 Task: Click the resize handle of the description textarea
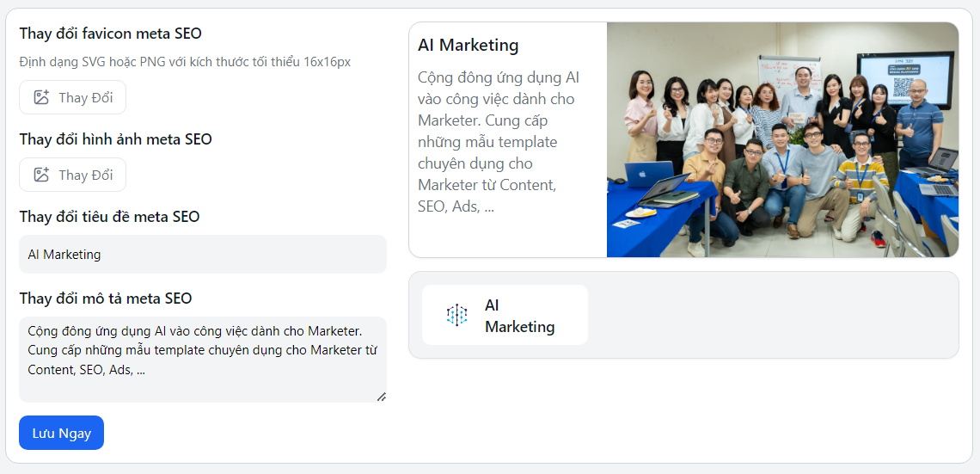coord(381,397)
